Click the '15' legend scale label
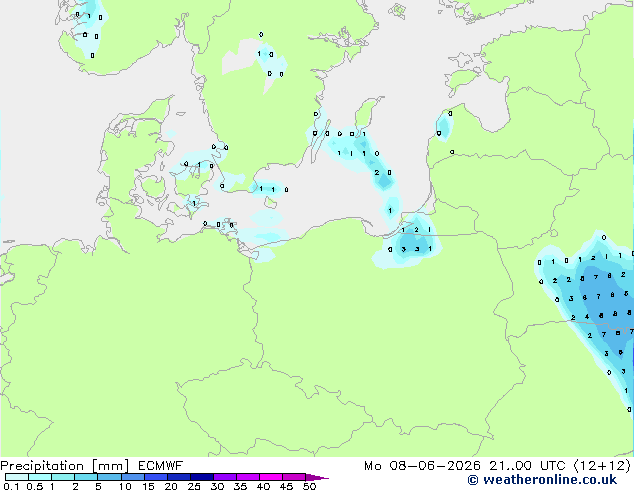This screenshot has height=490, width=634. pyautogui.click(x=148, y=486)
